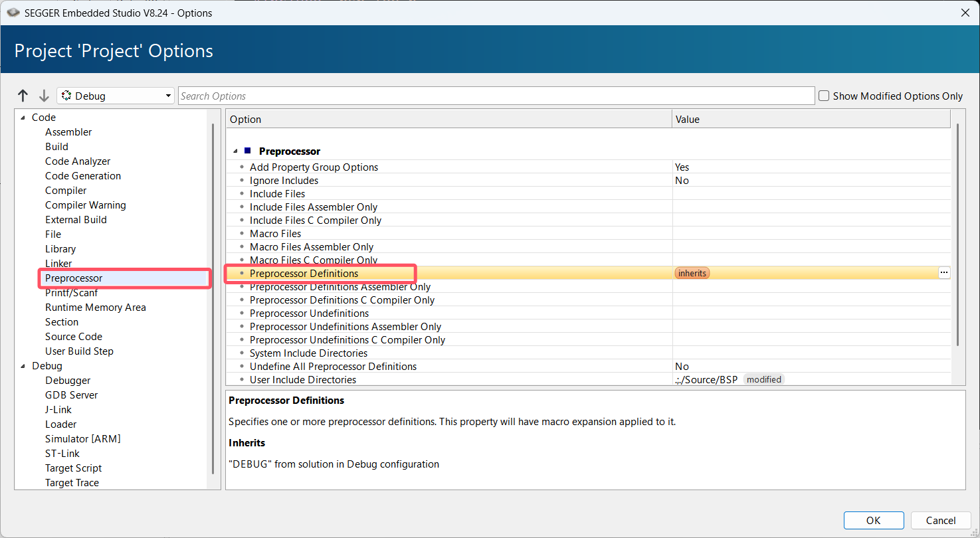This screenshot has width=980, height=538.
Task: Toggle Show Modified Options Only checkbox
Action: click(824, 96)
